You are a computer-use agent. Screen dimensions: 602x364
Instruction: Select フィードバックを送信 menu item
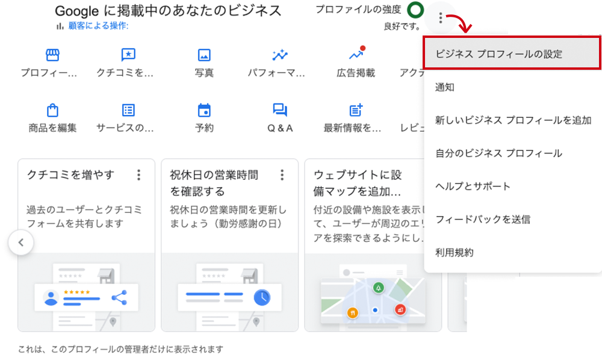pos(512,220)
